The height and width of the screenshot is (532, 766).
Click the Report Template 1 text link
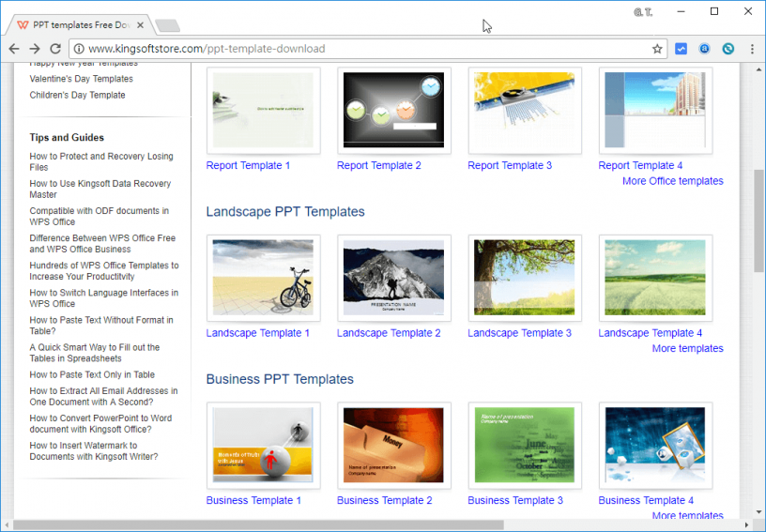[248, 165]
